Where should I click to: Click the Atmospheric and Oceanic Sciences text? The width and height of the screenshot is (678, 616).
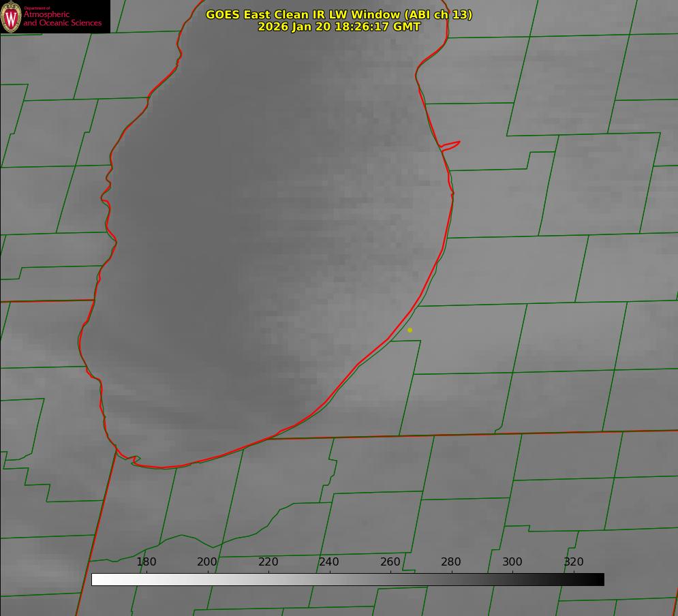[62, 18]
